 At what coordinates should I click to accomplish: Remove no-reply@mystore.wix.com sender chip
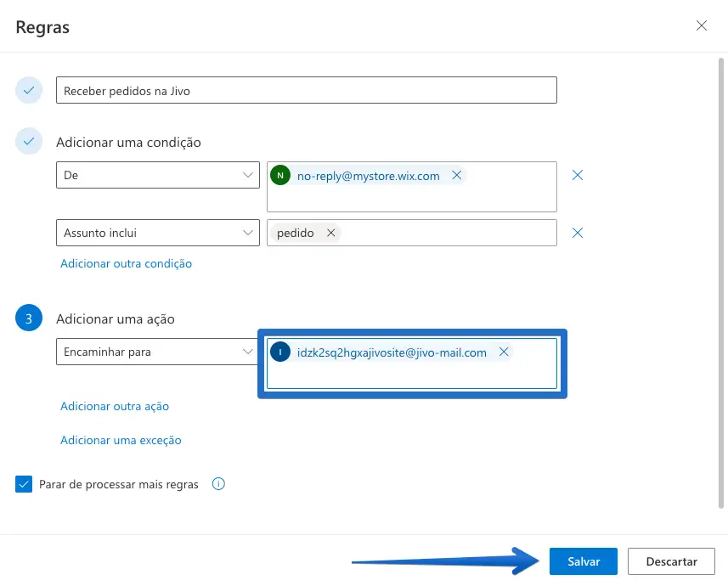pos(456,176)
